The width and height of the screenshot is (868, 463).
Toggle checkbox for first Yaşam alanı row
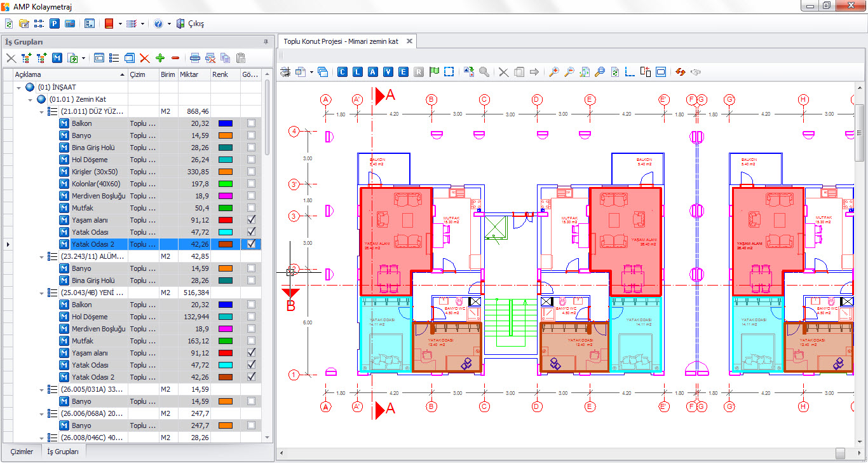pyautogui.click(x=252, y=220)
